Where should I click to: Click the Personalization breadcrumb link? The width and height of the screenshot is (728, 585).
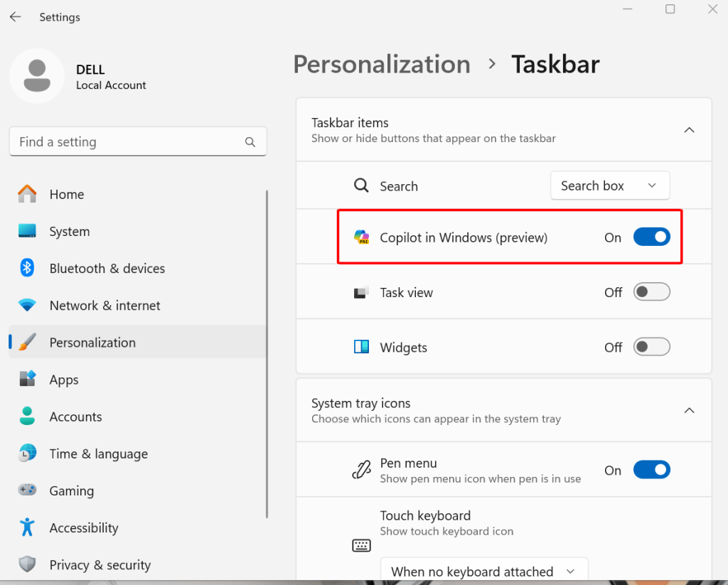[x=382, y=64]
